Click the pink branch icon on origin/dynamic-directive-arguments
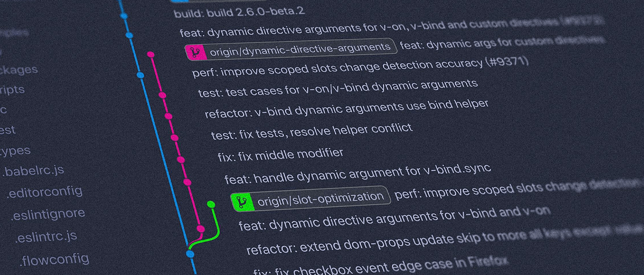The width and height of the screenshot is (644, 275). 195,52
